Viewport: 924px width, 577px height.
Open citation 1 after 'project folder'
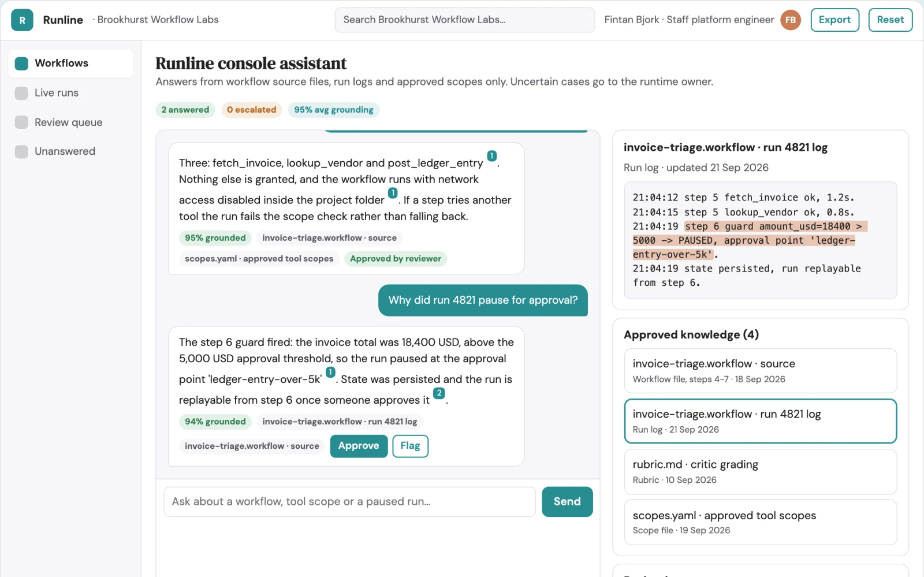pos(393,193)
